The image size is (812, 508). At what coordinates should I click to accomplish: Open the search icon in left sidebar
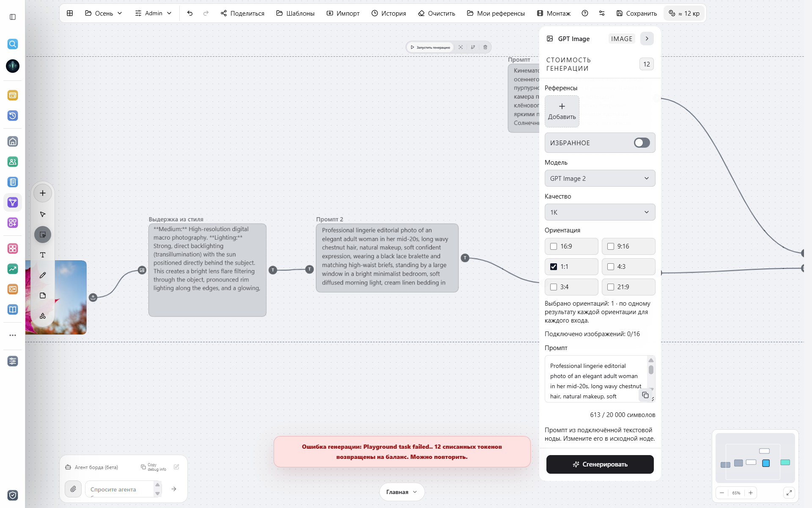[x=13, y=44]
